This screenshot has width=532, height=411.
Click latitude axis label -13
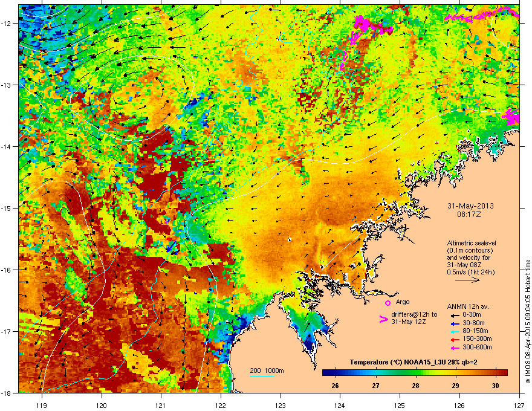coord(6,85)
